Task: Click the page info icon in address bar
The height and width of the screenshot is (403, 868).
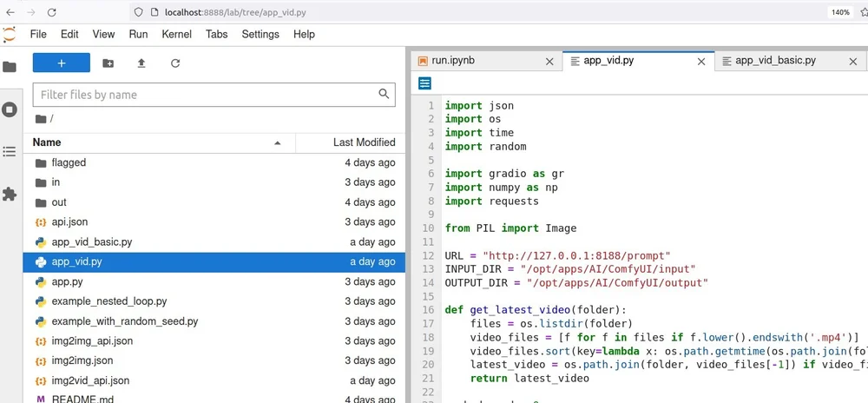Action: pos(155,12)
